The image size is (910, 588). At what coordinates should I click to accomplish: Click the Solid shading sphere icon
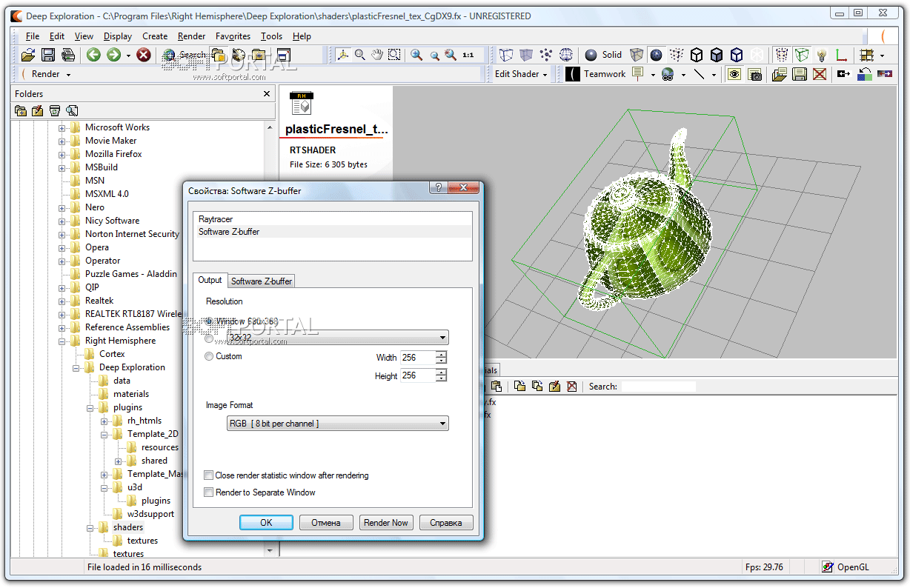[591, 55]
